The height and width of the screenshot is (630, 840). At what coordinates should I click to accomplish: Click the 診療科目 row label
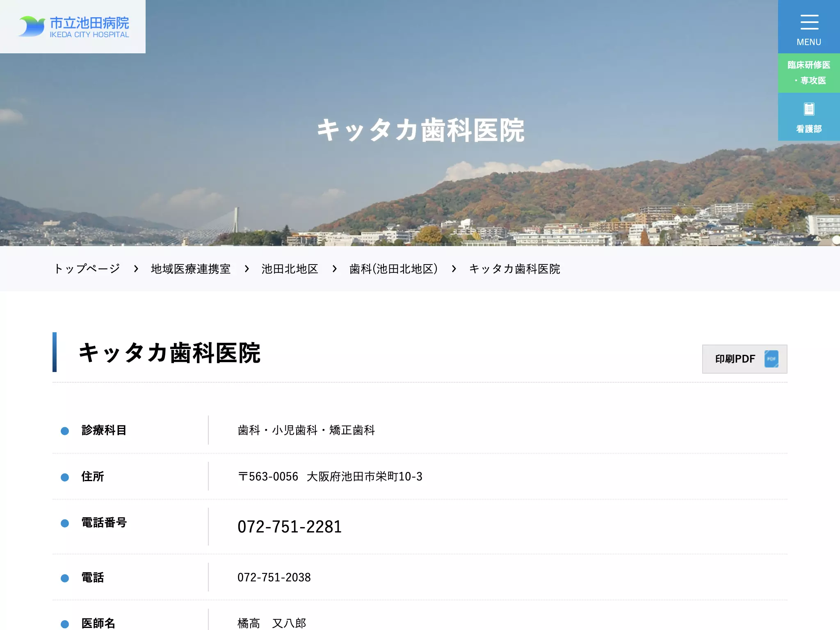tap(104, 430)
